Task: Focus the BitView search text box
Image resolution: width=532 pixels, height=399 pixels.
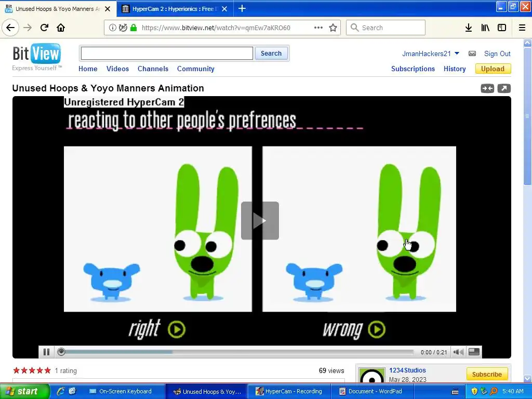Action: 167,54
